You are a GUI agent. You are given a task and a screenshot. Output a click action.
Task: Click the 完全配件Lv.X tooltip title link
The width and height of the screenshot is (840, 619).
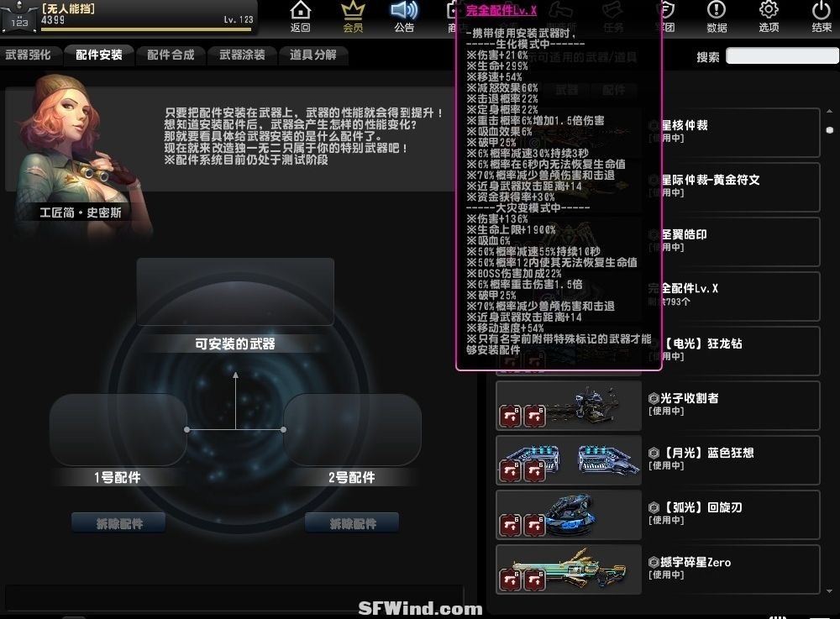click(501, 10)
